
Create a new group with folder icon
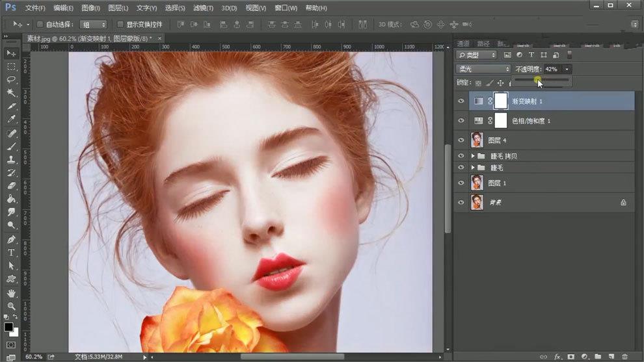(x=598, y=357)
